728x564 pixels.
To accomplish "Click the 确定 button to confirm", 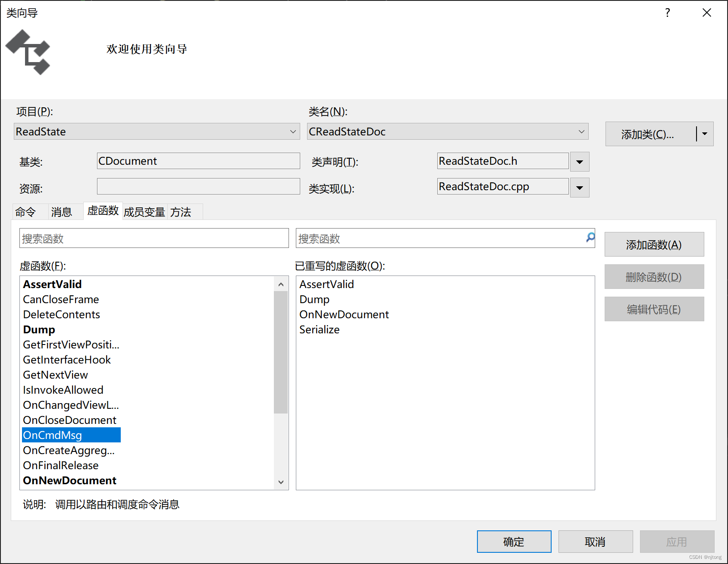I will point(514,542).
